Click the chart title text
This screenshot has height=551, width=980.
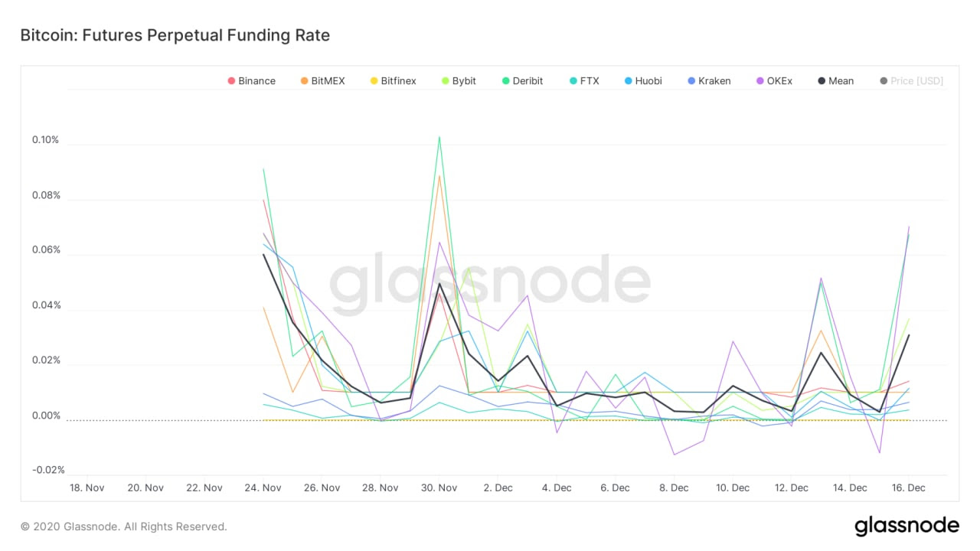175,35
